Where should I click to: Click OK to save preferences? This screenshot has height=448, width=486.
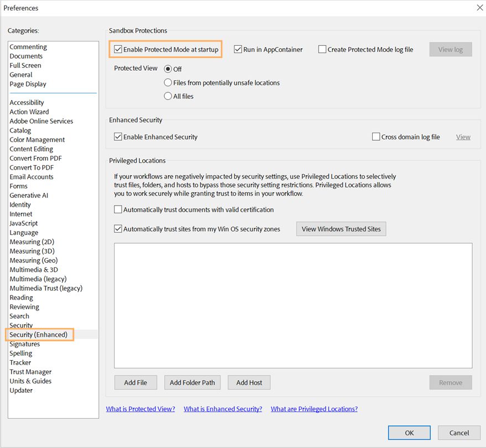click(x=409, y=433)
